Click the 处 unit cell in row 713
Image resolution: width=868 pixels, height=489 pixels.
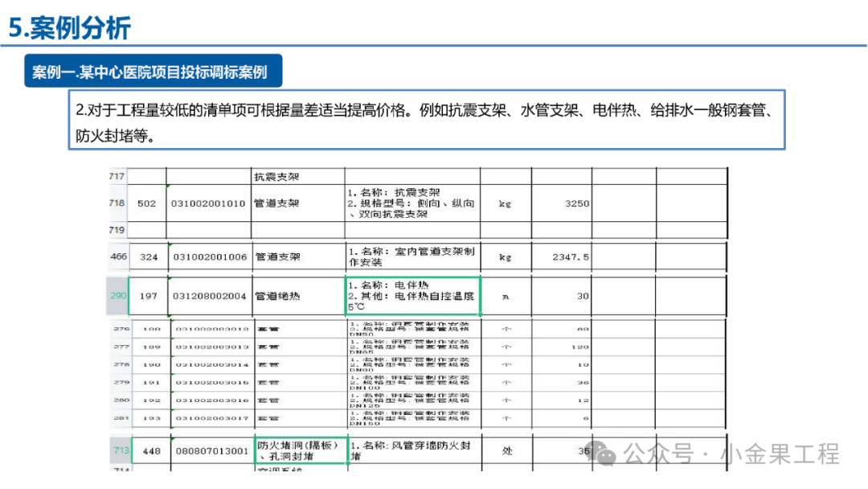pos(507,450)
